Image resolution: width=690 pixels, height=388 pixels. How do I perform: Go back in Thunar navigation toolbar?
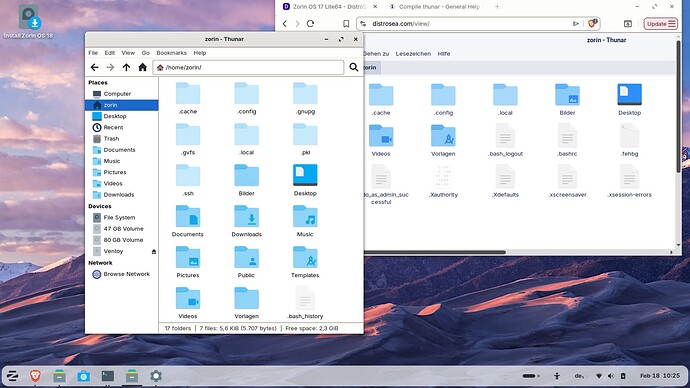click(x=94, y=67)
